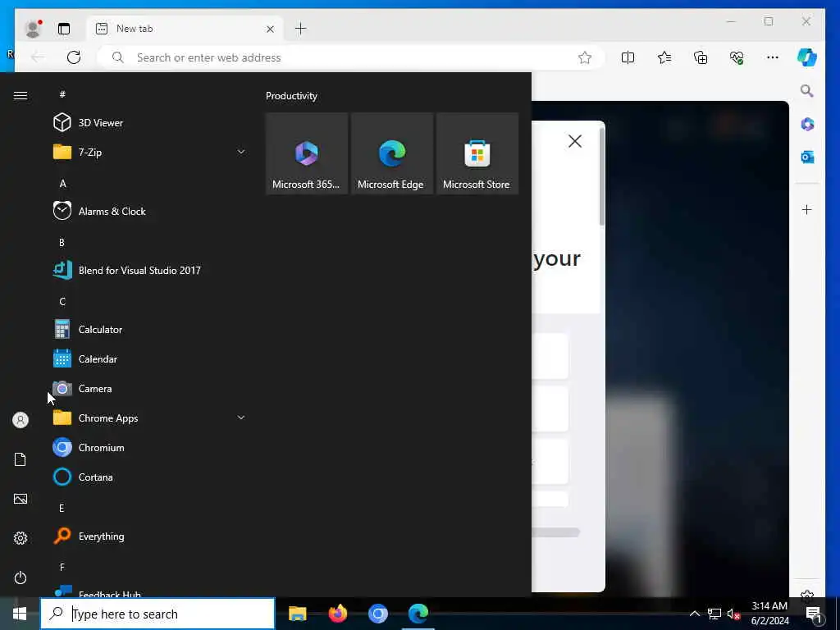The image size is (840, 630).
Task: Open Edge Browser essentials heart icon
Action: (x=737, y=57)
